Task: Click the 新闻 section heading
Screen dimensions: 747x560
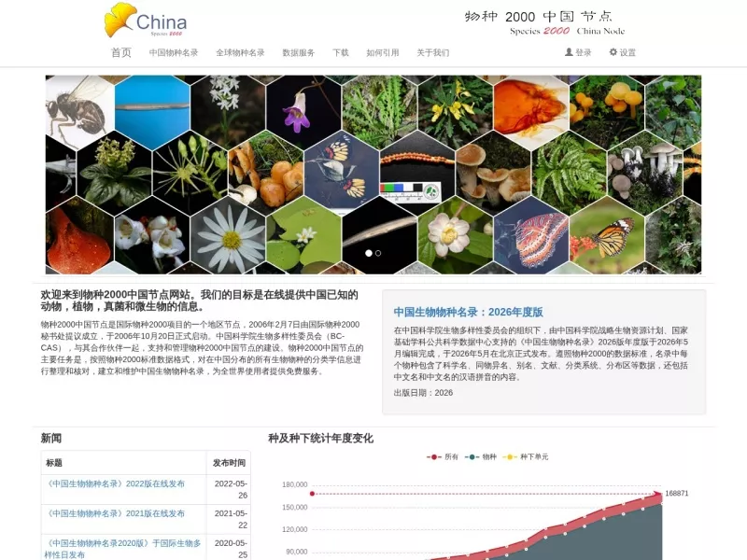Action: (x=51, y=438)
